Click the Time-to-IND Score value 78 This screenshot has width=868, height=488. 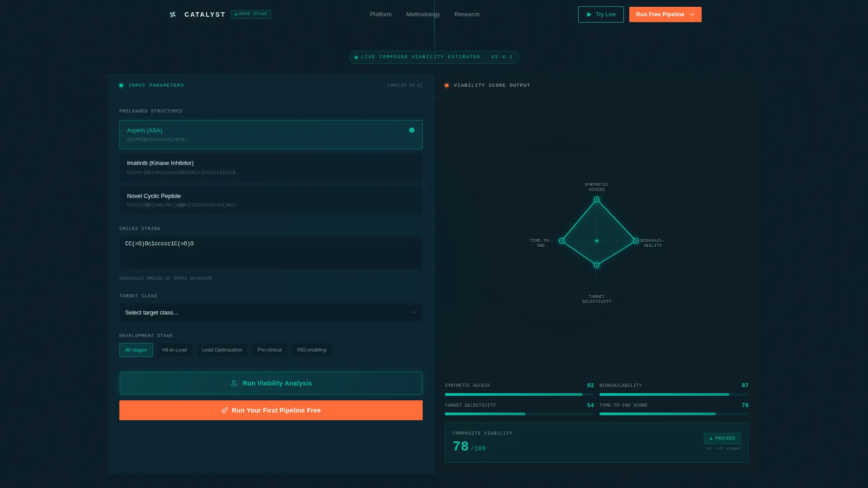point(745,405)
